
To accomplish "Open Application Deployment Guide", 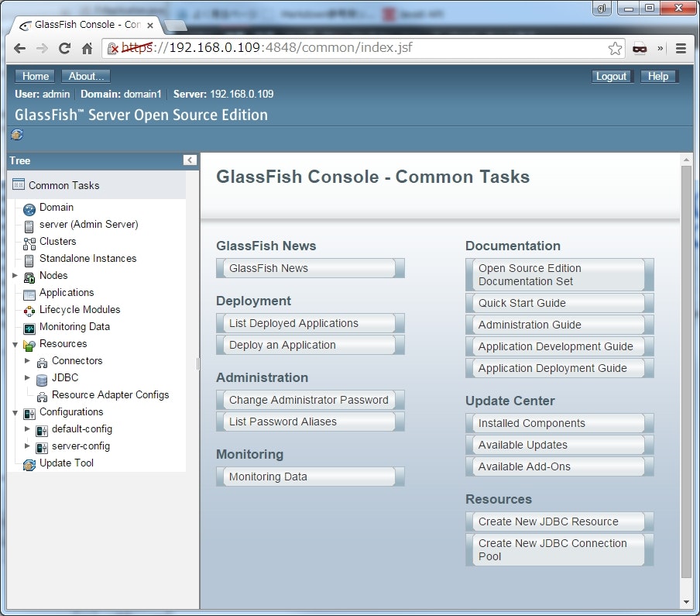I will (x=559, y=369).
